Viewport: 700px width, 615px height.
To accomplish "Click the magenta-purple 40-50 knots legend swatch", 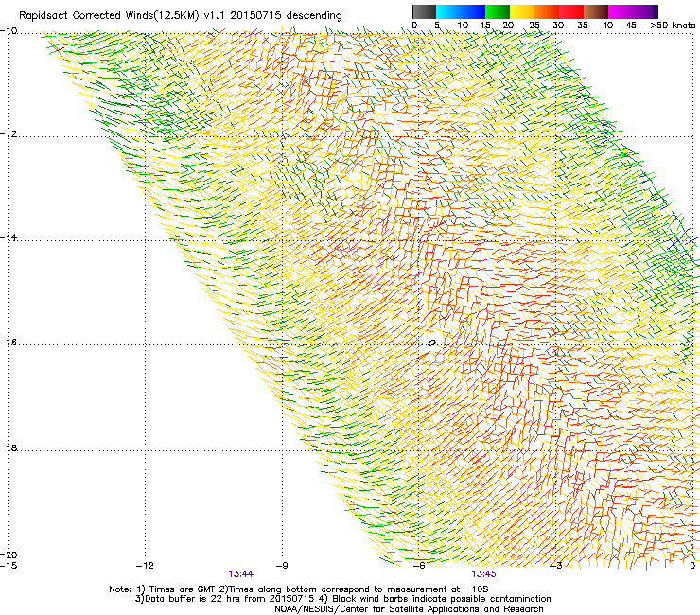I will [x=633, y=11].
